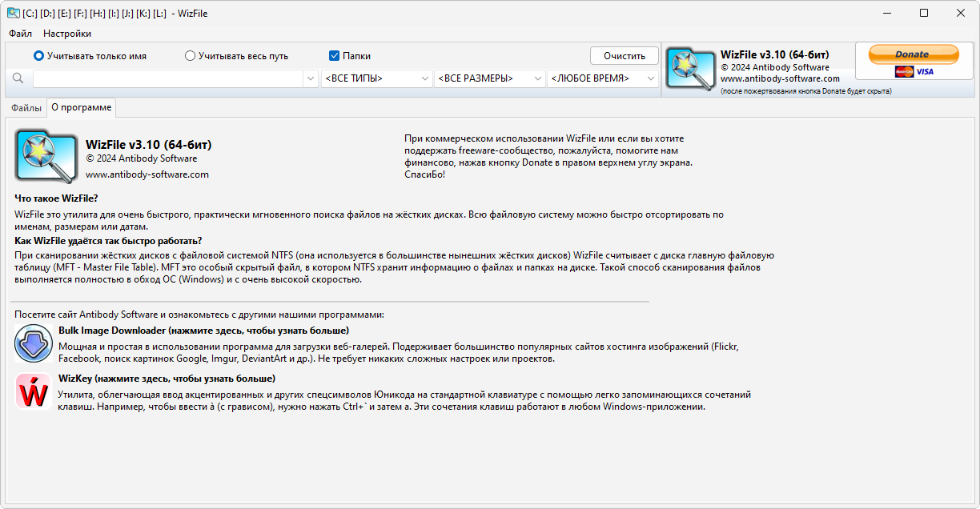
Task: Select the "О программе" tab
Action: click(x=81, y=107)
